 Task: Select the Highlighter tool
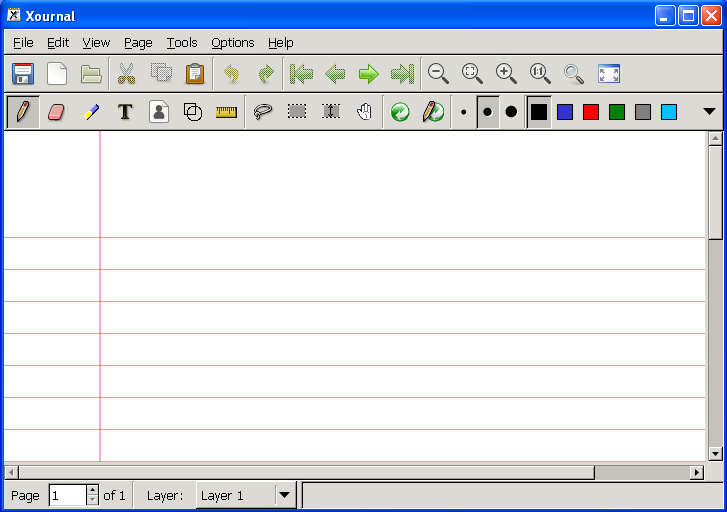click(91, 112)
